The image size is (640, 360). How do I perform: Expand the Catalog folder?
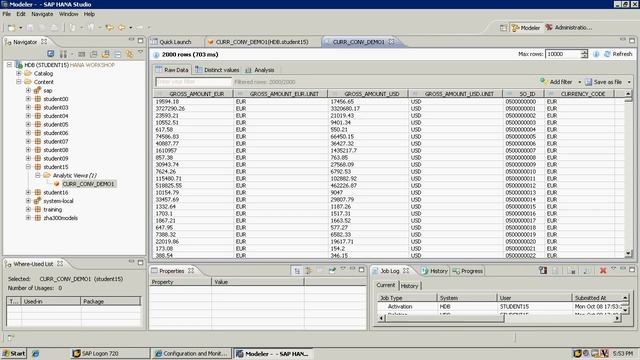18,73
